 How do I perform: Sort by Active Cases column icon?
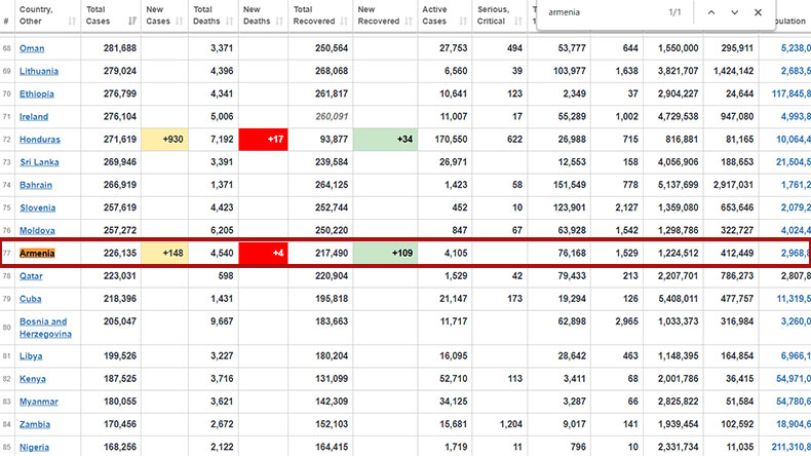coord(463,21)
